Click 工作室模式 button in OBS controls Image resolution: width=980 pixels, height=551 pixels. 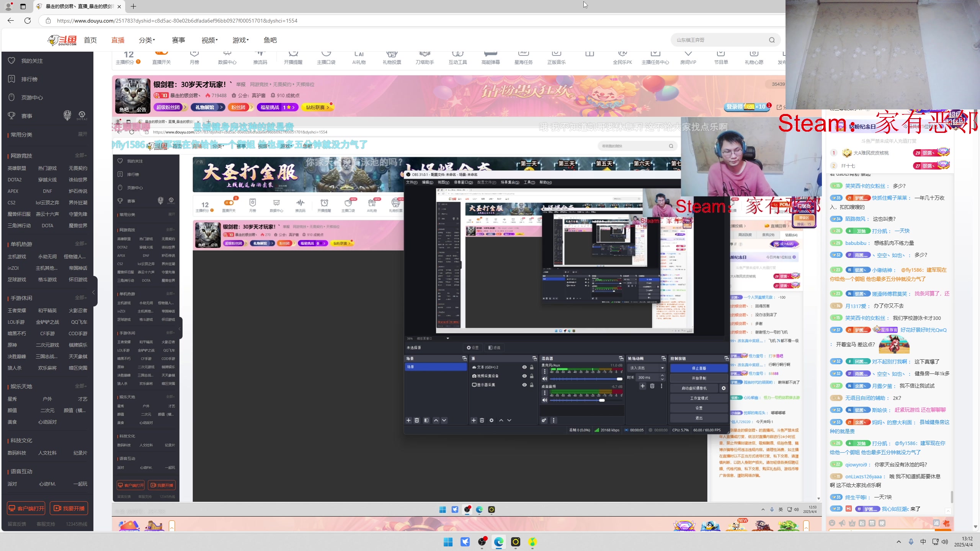[699, 398]
